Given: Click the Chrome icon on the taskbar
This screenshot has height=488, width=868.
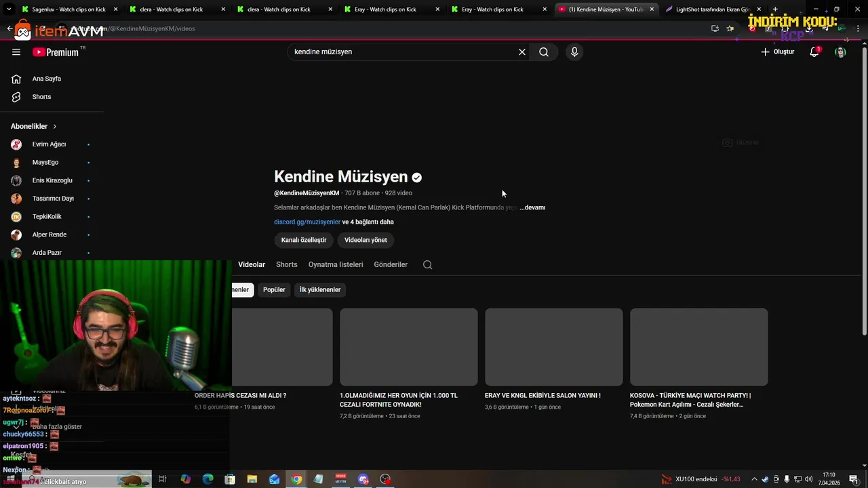Looking at the screenshot, I should click(296, 479).
